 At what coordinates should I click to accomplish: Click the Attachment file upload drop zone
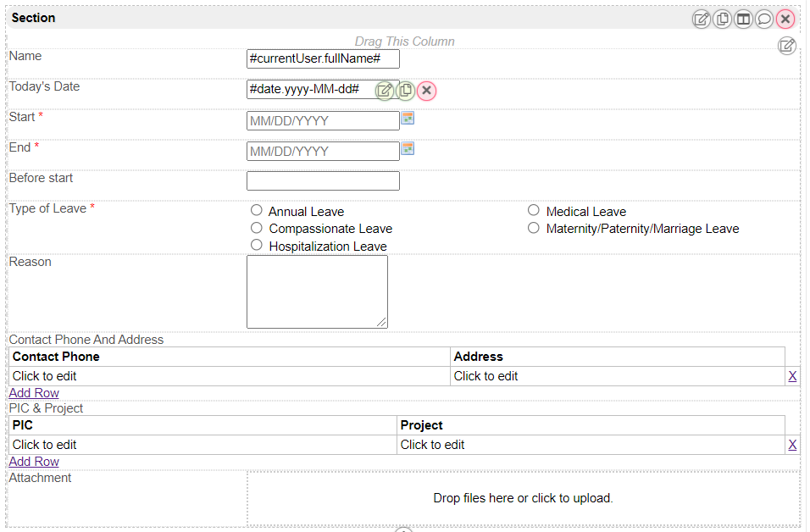pyautogui.click(x=523, y=498)
